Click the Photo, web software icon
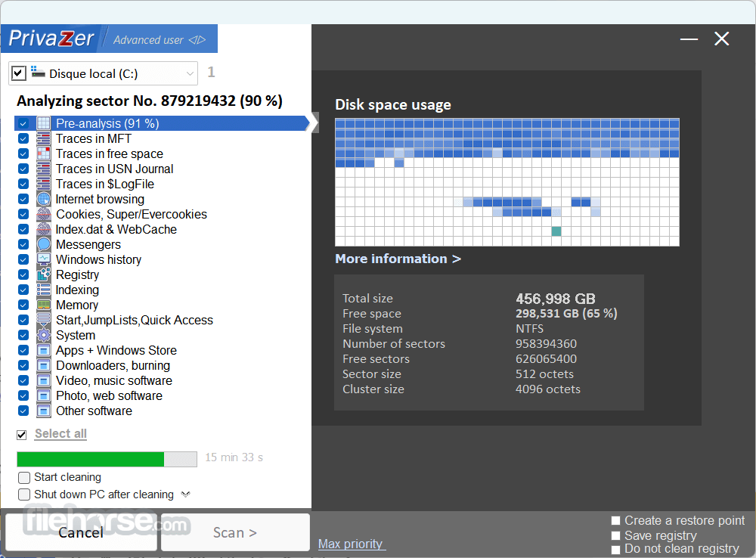The width and height of the screenshot is (756, 558). point(43,395)
